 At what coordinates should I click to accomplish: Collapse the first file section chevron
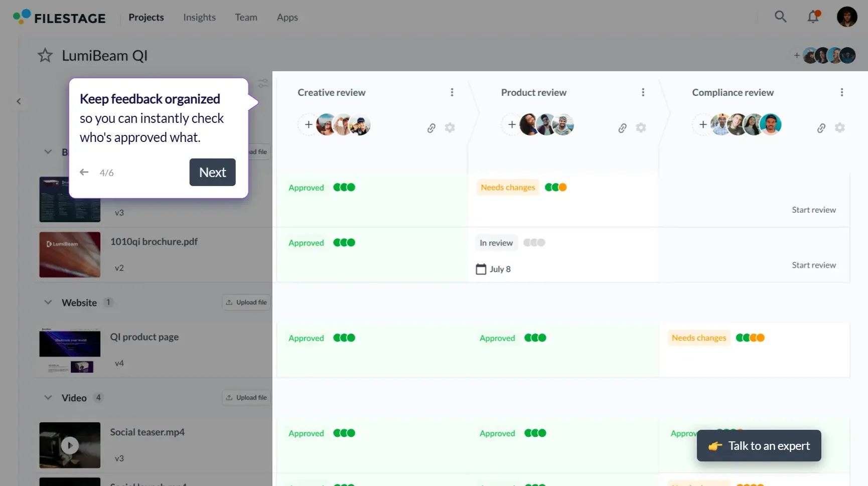pyautogui.click(x=48, y=152)
